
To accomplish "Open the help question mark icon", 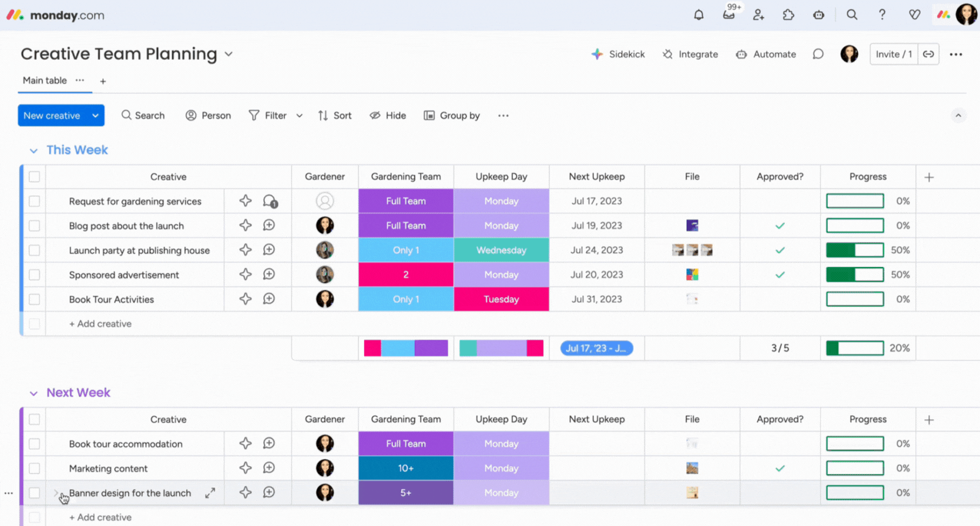I will click(882, 15).
